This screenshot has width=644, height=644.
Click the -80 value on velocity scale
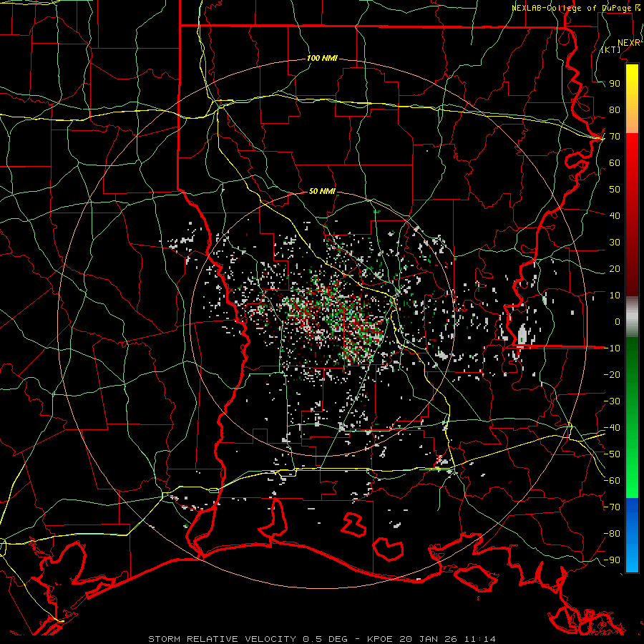[x=612, y=534]
